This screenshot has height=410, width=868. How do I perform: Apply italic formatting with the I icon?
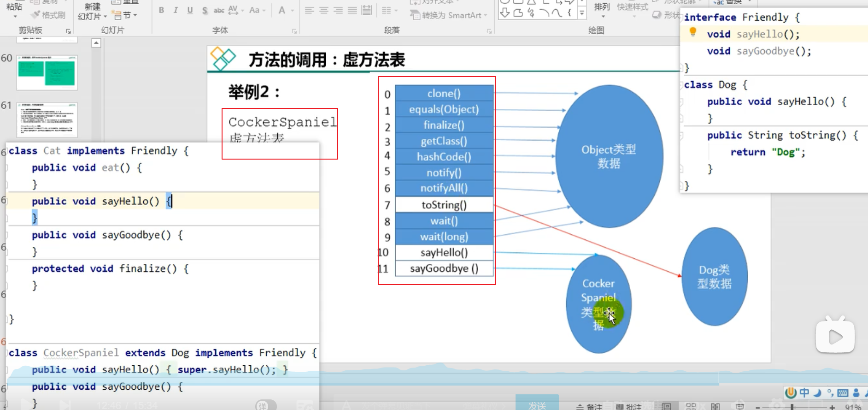point(176,10)
